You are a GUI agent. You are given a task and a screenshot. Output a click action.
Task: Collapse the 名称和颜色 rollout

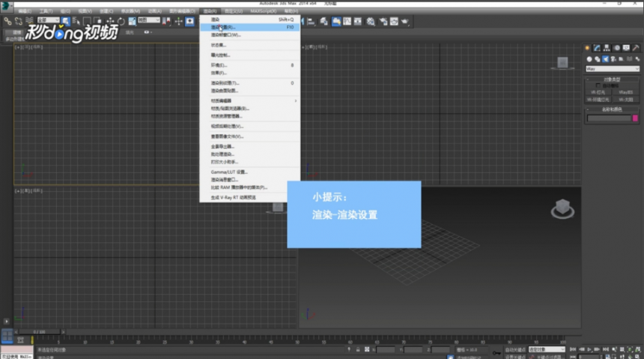[612, 109]
